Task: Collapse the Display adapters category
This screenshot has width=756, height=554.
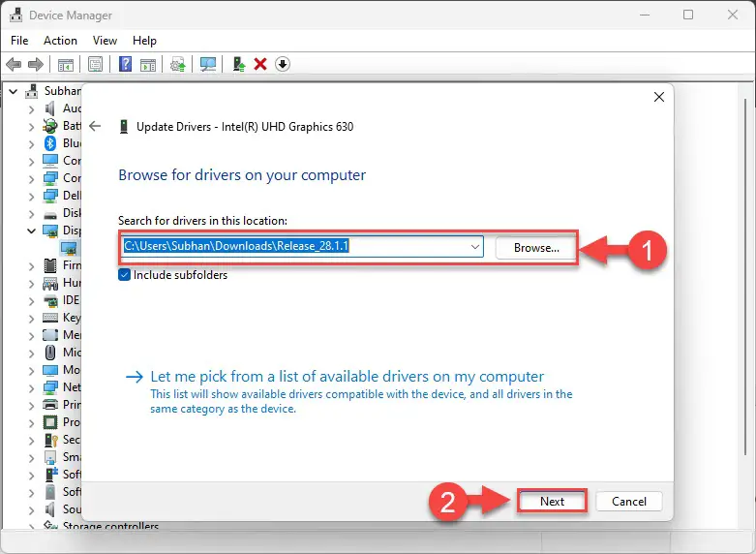Action: 31,231
